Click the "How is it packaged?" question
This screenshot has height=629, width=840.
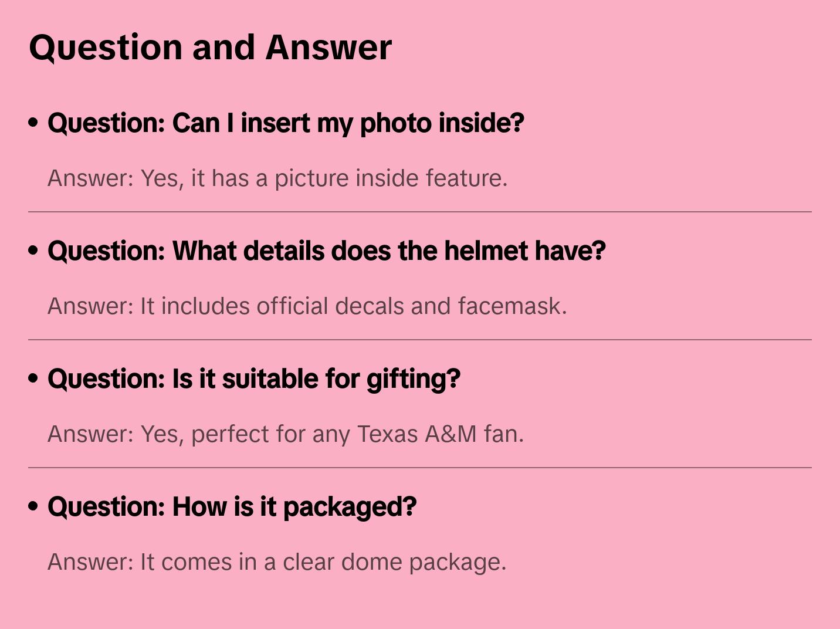[232, 507]
